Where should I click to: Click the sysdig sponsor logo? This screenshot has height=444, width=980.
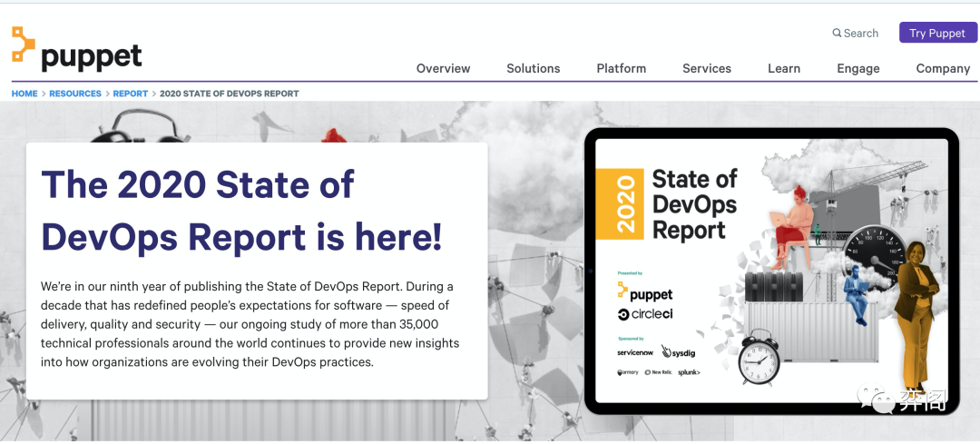click(678, 352)
